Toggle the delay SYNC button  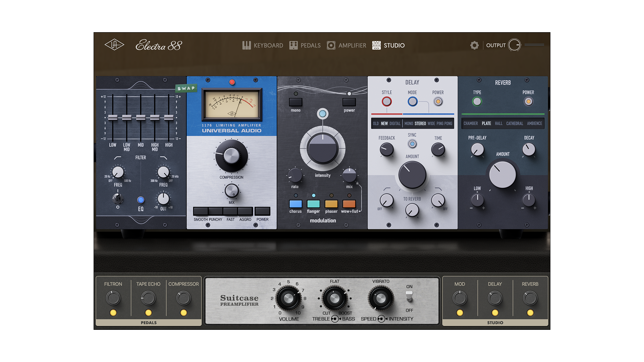(412, 144)
